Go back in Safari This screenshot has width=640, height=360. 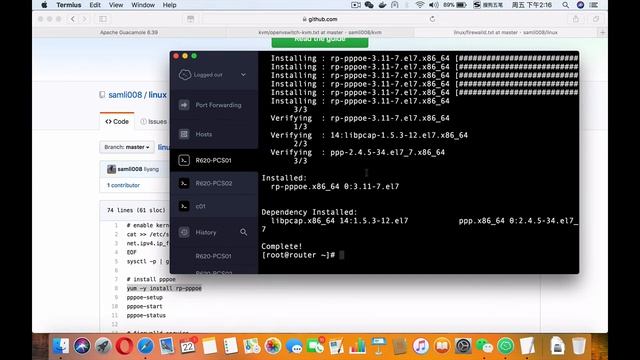(73, 19)
